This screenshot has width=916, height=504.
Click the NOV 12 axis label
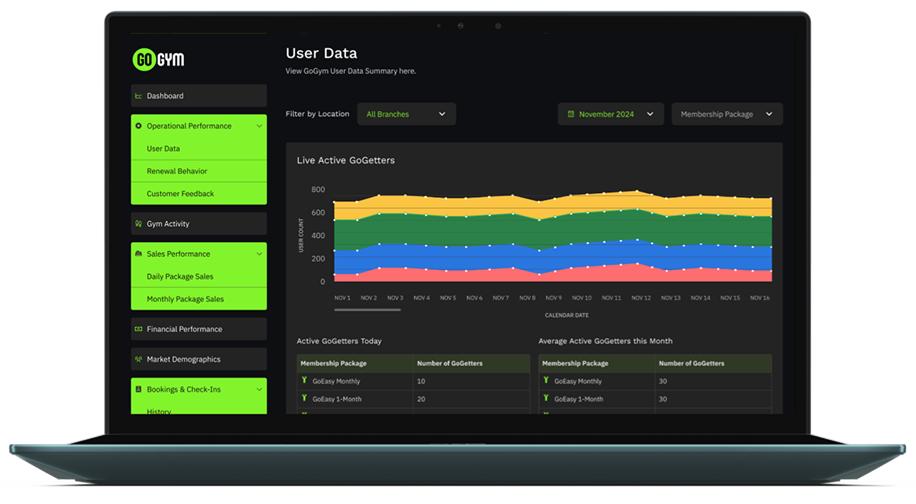coord(641,298)
